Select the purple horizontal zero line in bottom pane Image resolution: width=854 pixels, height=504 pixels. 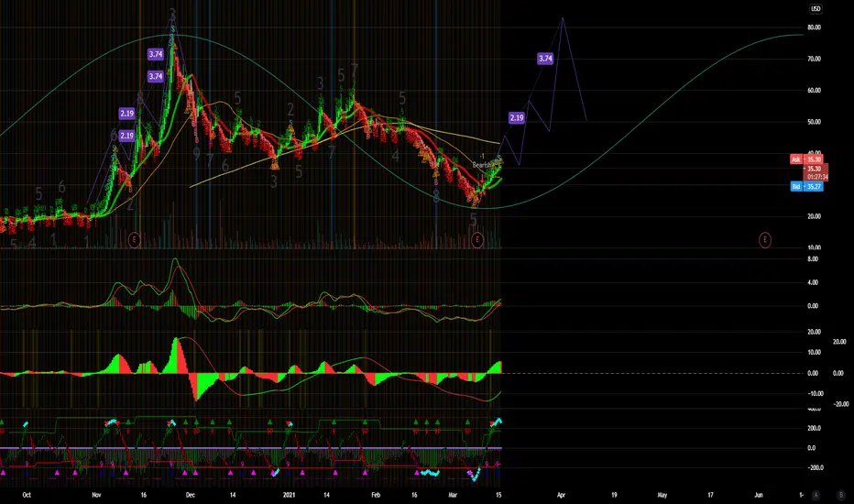tap(250, 448)
